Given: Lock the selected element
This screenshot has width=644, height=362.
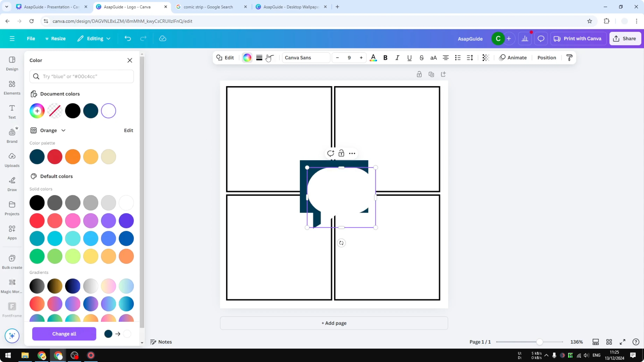Looking at the screenshot, I should point(341,153).
